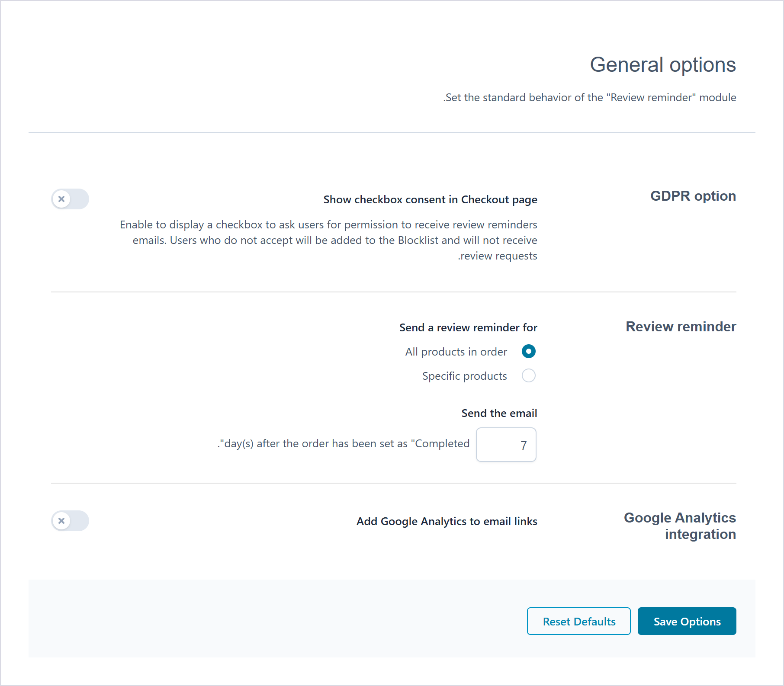Click the day(s) after order Completed text
784x686 pixels.
[344, 443]
